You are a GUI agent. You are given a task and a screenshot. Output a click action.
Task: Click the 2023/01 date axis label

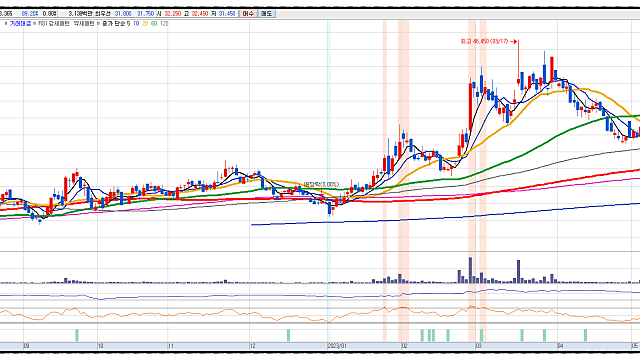coord(337,346)
